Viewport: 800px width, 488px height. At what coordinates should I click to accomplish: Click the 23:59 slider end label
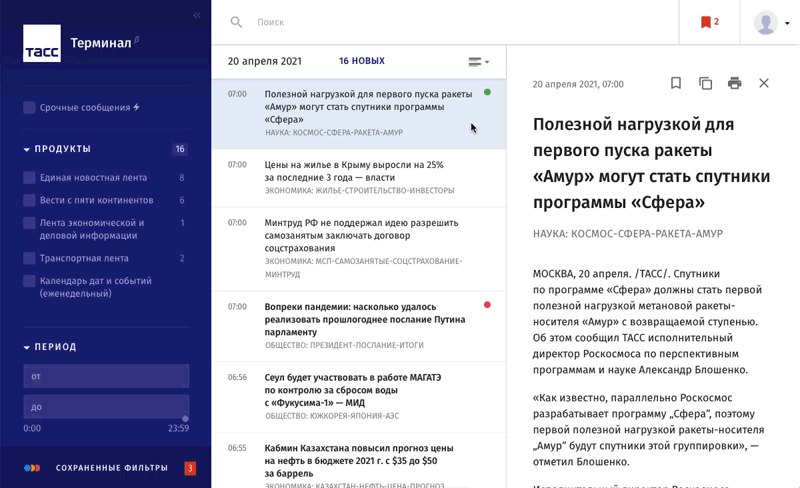click(x=179, y=428)
